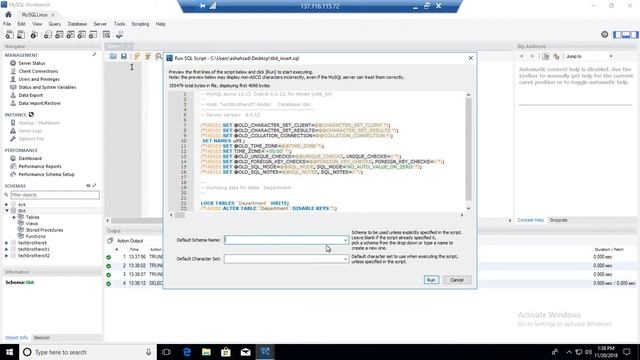Open the File menu
The image size is (640, 360).
[7, 24]
